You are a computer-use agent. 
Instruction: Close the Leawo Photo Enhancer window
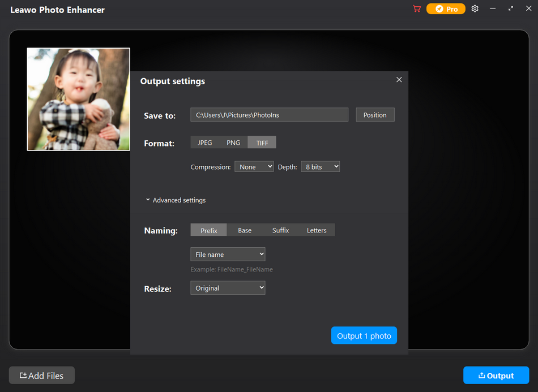(x=528, y=9)
